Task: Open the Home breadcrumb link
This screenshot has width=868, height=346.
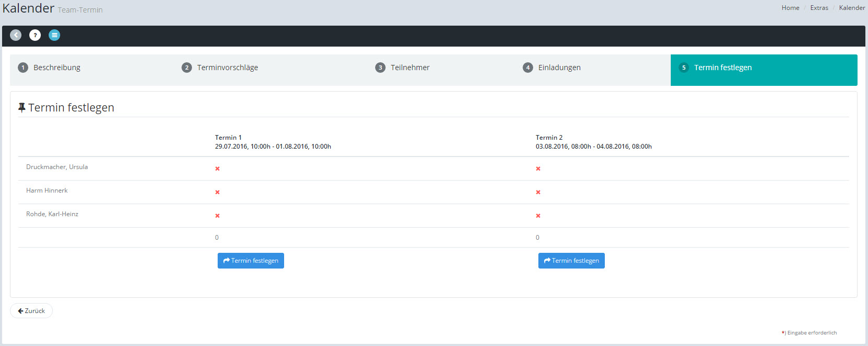Action: (x=790, y=8)
